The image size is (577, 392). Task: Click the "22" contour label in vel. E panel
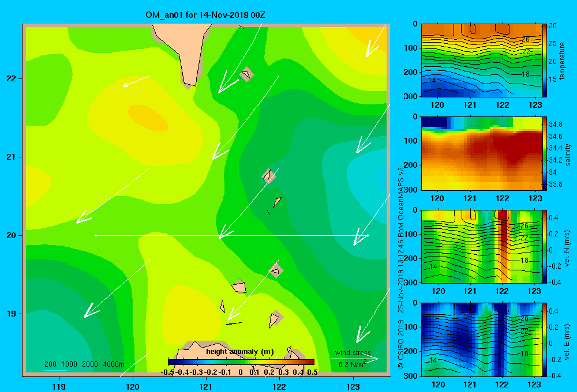pyautogui.click(x=524, y=331)
